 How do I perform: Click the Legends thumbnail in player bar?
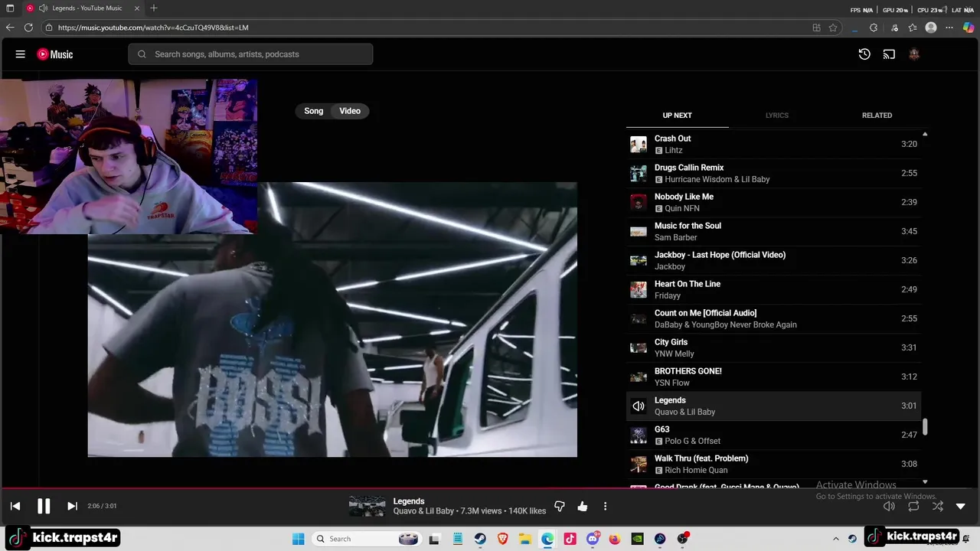click(367, 506)
